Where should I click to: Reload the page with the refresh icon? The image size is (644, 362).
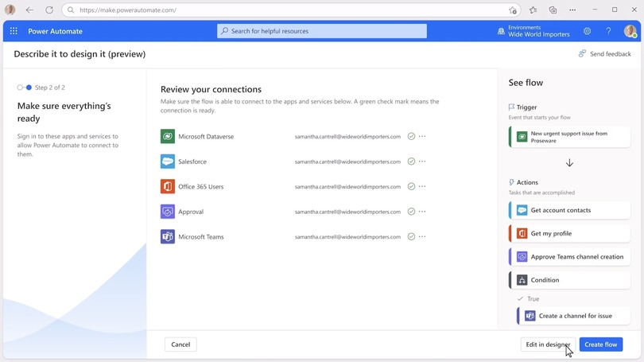coord(49,10)
